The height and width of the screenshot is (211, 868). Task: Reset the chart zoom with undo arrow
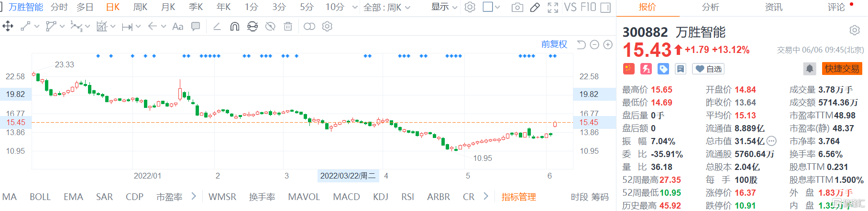(x=581, y=45)
